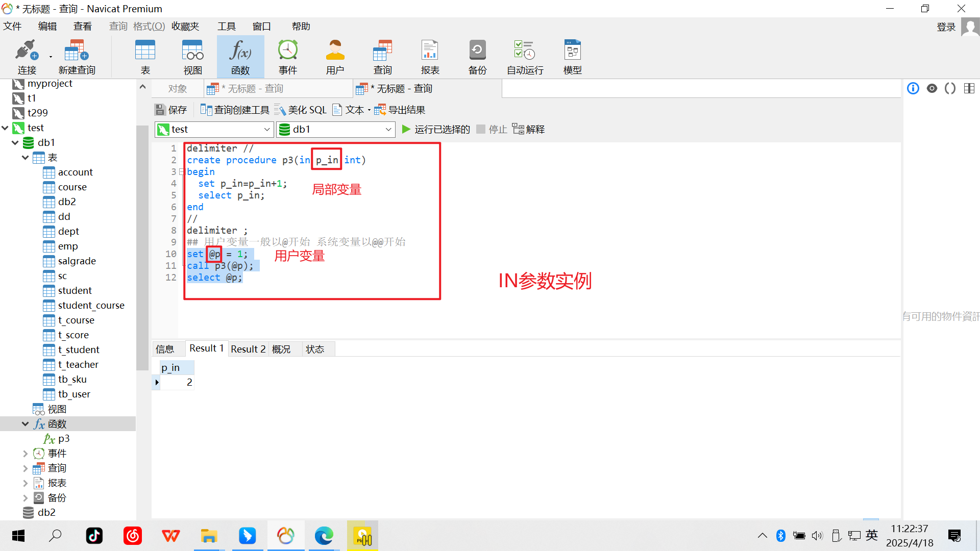Screen dimensions: 980x551
Task: Open File Explorer from the taskbar
Action: 209,536
